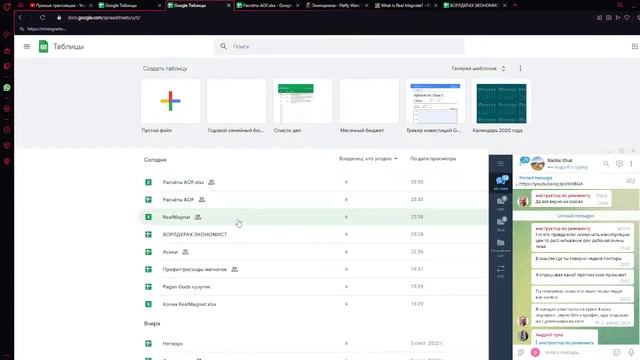The width and height of the screenshot is (640, 360).
Task: Create a blank spreadsheet with the plus thumbnail
Action: [171, 101]
